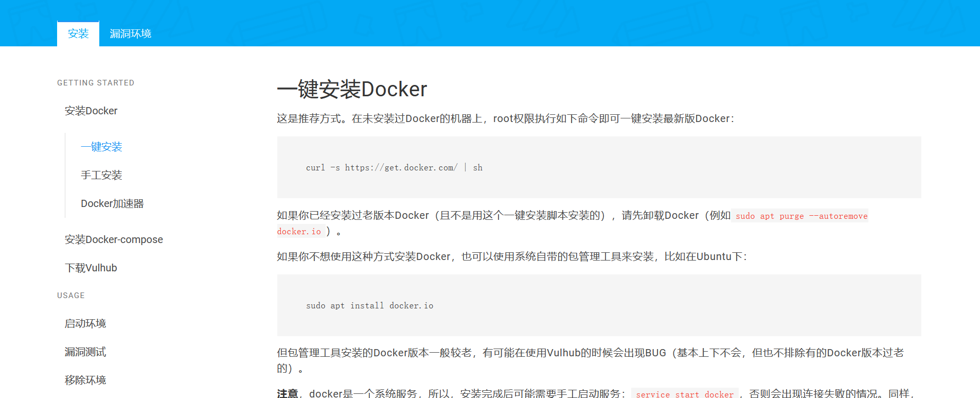Click the paragraph starting with 这是推荐方式
This screenshot has height=398, width=980.
(x=506, y=118)
